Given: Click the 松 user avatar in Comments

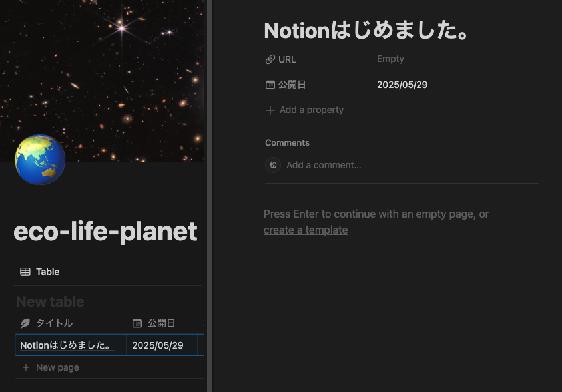Looking at the screenshot, I should [273, 165].
